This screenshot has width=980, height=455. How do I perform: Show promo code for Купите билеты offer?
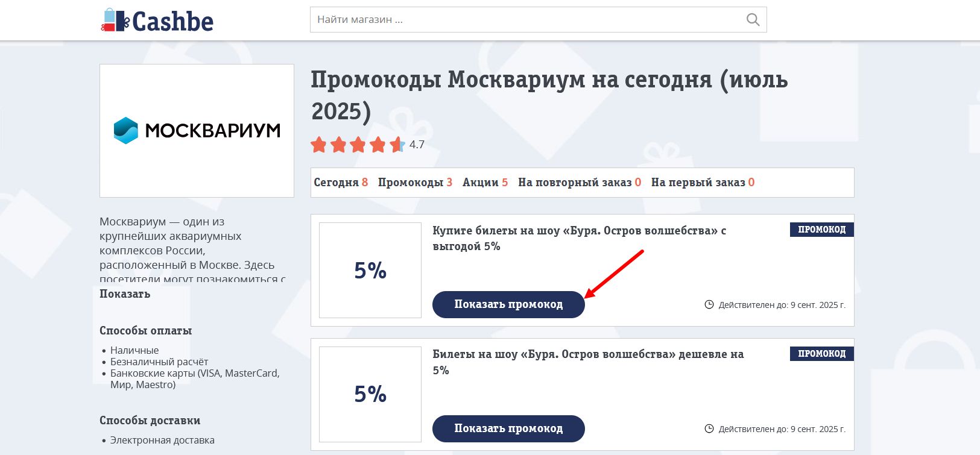[508, 304]
